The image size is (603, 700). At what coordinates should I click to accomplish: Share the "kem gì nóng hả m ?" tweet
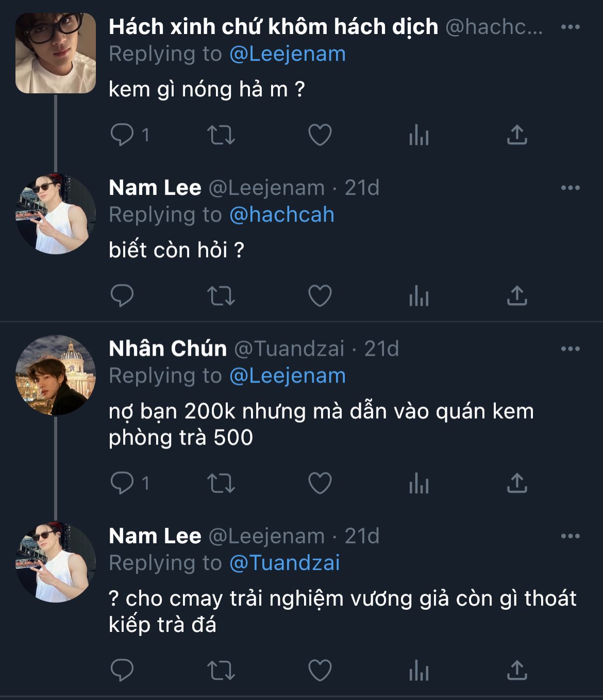click(517, 135)
